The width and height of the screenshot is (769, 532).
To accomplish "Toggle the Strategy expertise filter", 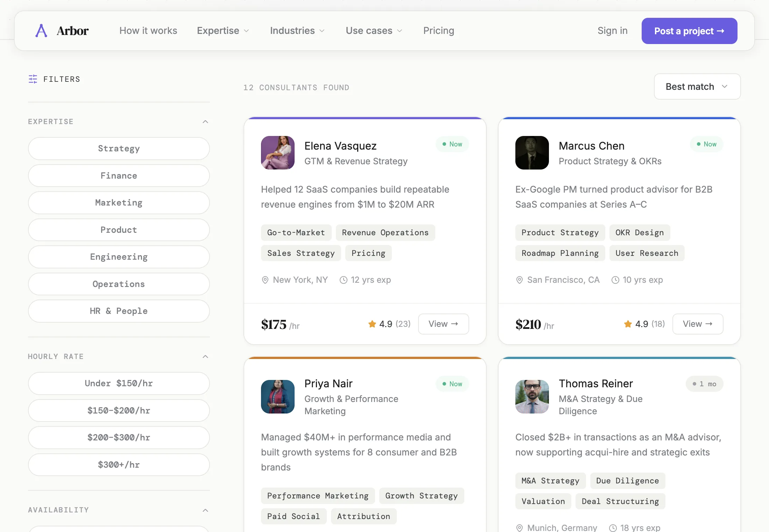I will click(x=119, y=149).
